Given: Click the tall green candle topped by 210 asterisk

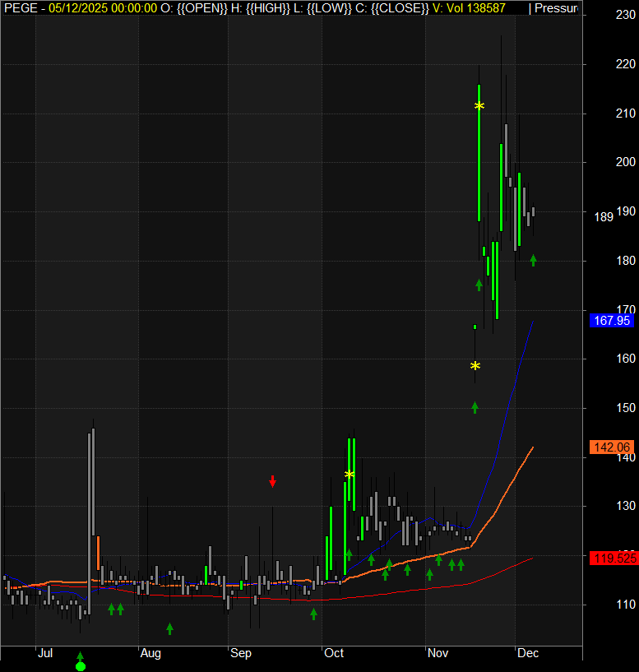Looking at the screenshot, I should [x=479, y=153].
